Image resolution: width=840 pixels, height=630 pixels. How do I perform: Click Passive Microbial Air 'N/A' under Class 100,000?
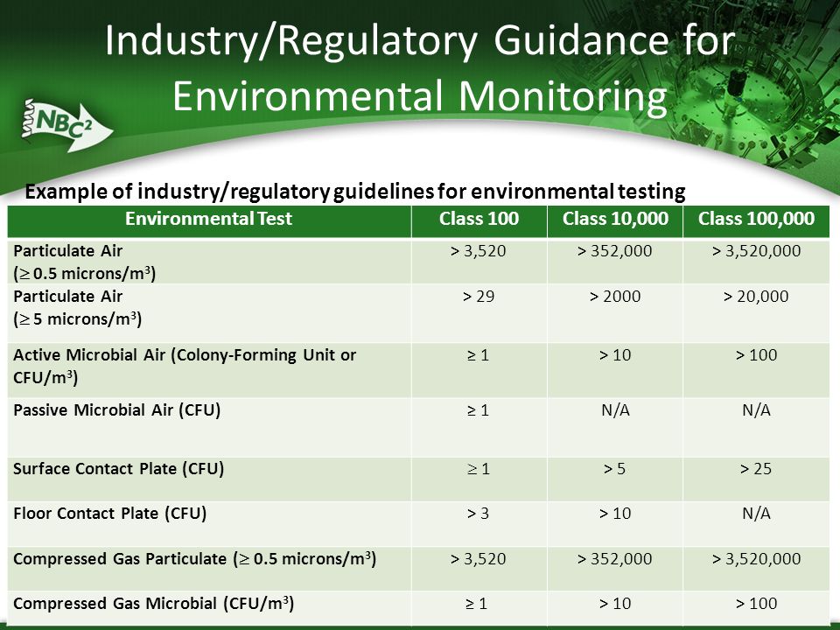(x=756, y=410)
